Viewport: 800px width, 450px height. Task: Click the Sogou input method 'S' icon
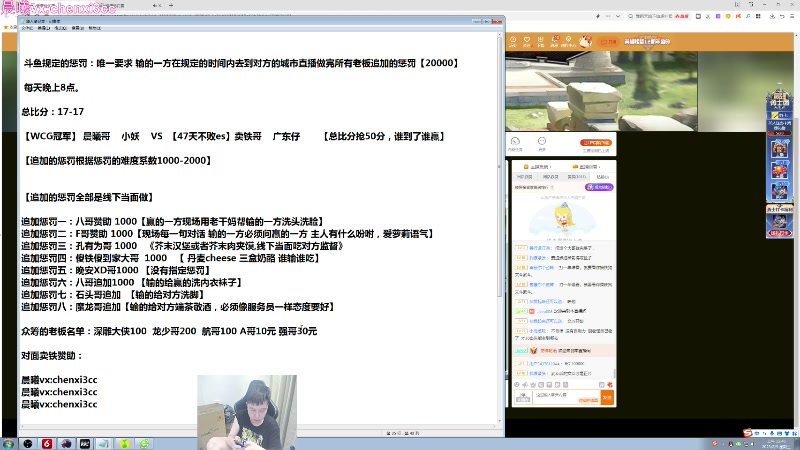click(748, 433)
